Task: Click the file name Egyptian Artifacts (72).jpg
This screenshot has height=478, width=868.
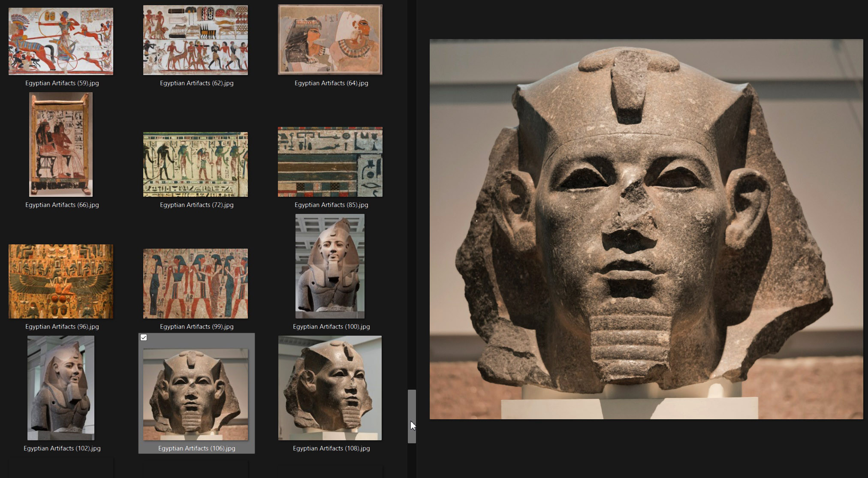Action: point(197,205)
